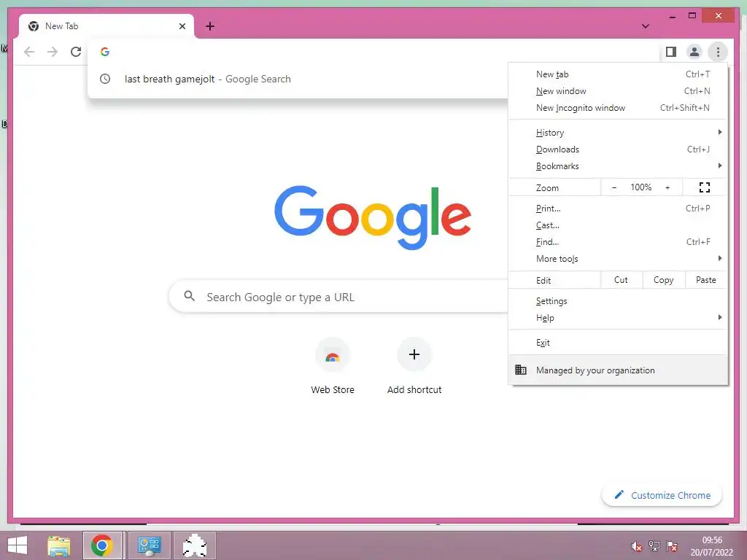Open the Web Store shortcut

click(x=333, y=366)
